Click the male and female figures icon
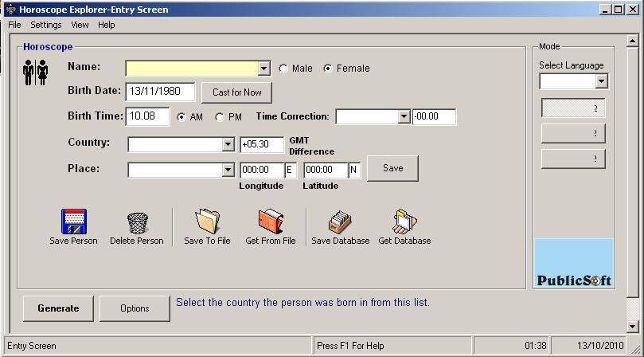The height and width of the screenshot is (357, 644). (x=36, y=73)
